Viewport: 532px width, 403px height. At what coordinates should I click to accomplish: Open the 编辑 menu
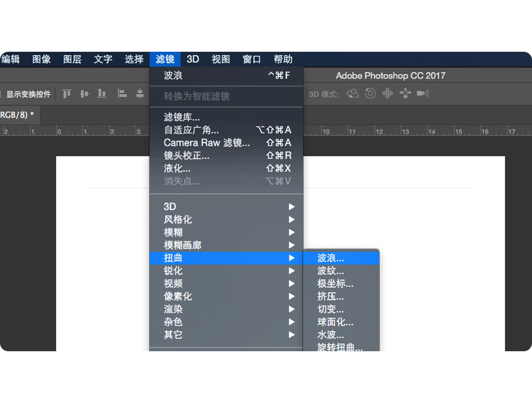click(10, 60)
